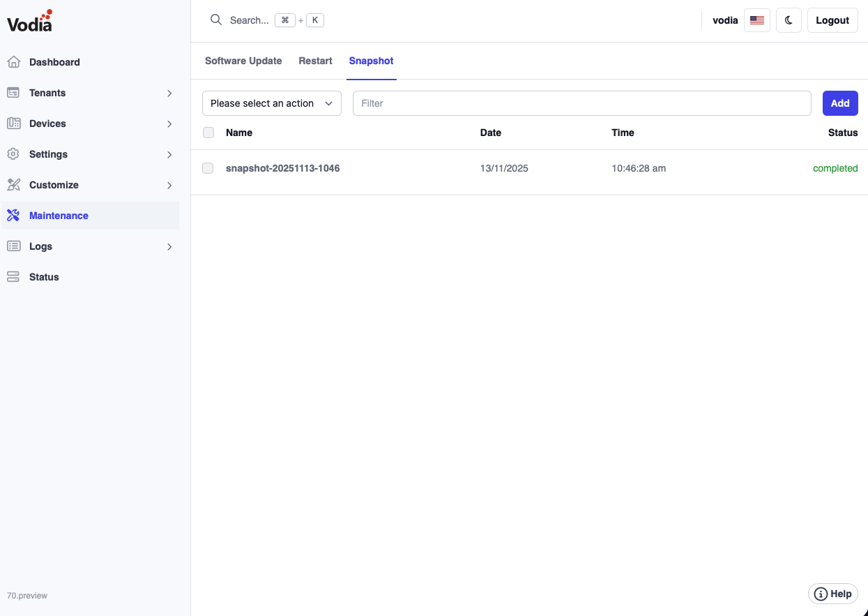Toggle dark mode with moon icon
The height and width of the screenshot is (616, 868).
tap(789, 20)
